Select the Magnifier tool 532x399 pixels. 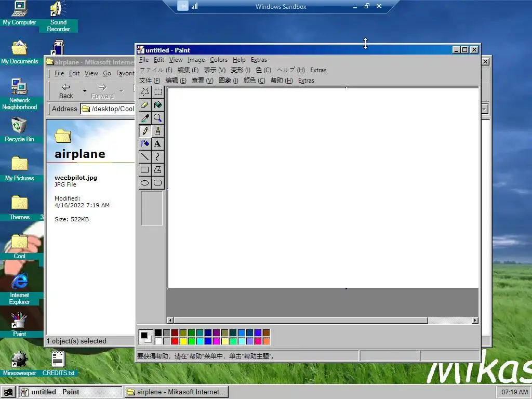coord(157,118)
